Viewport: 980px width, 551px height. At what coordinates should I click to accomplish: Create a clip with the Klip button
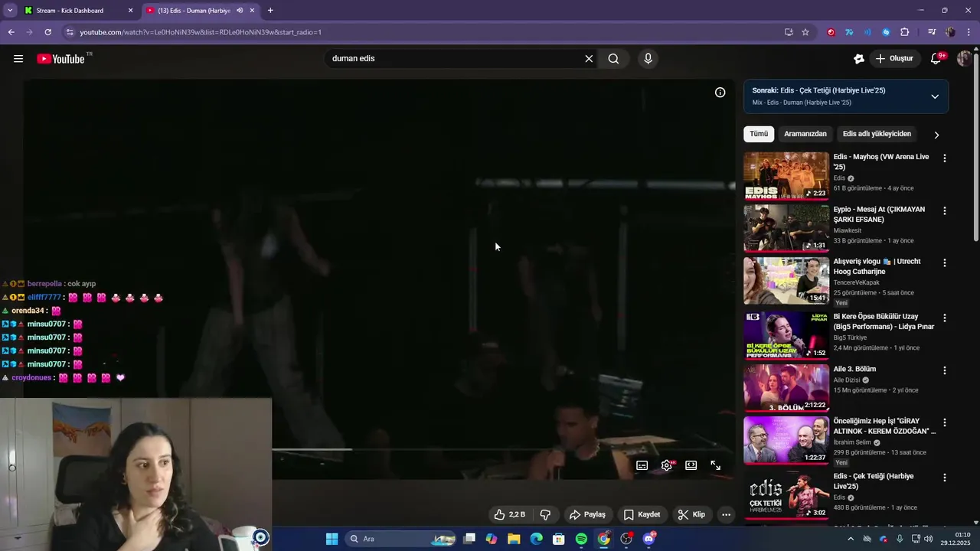[691, 514]
